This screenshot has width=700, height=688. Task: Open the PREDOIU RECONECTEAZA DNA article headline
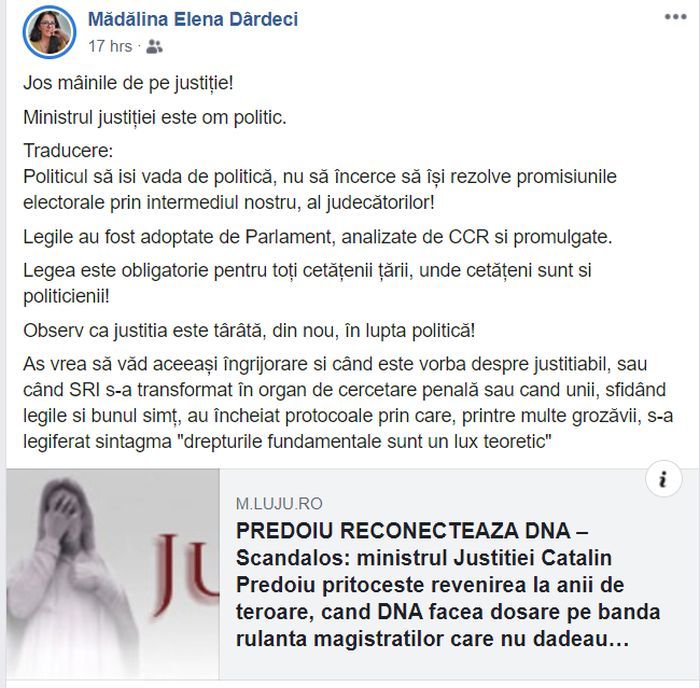point(448,584)
